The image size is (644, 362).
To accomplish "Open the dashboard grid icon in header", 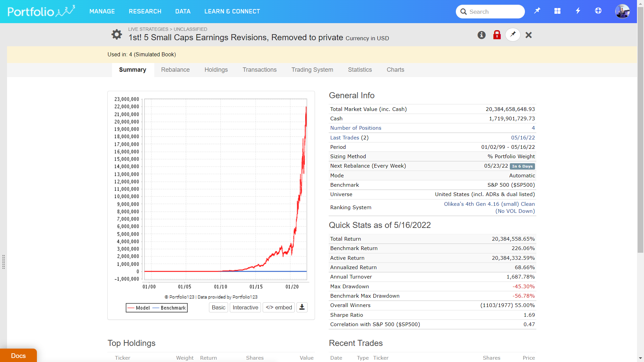I will [x=557, y=11].
